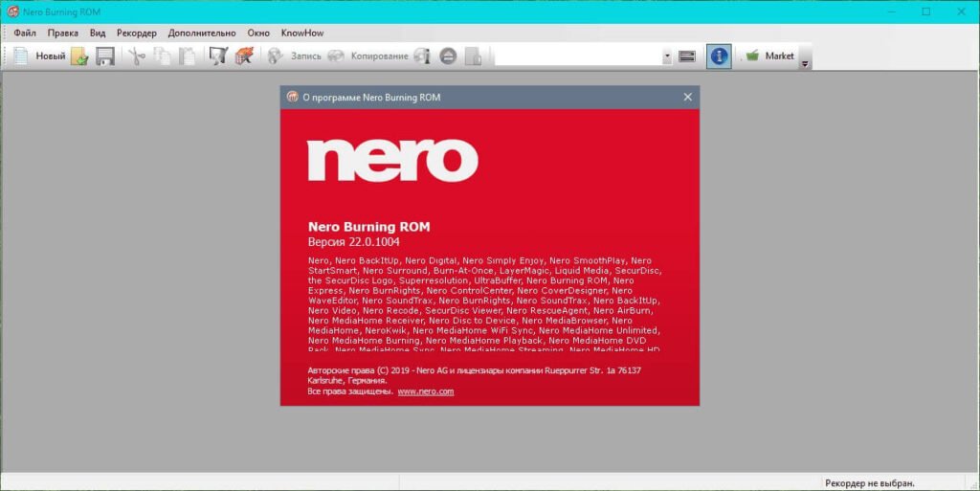This screenshot has height=491, width=980.
Task: Click the white nero logo
Action: coord(392,161)
